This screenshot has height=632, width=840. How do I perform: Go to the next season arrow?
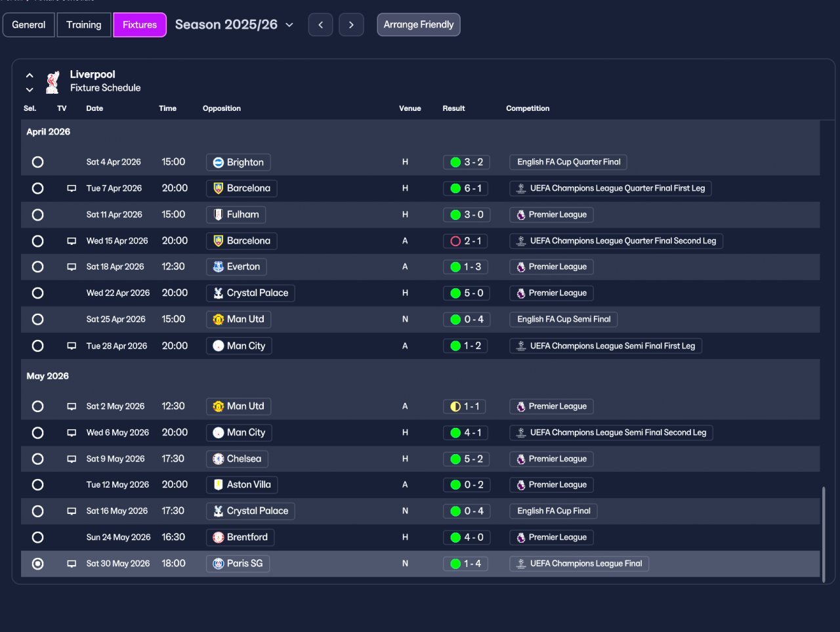pos(351,25)
